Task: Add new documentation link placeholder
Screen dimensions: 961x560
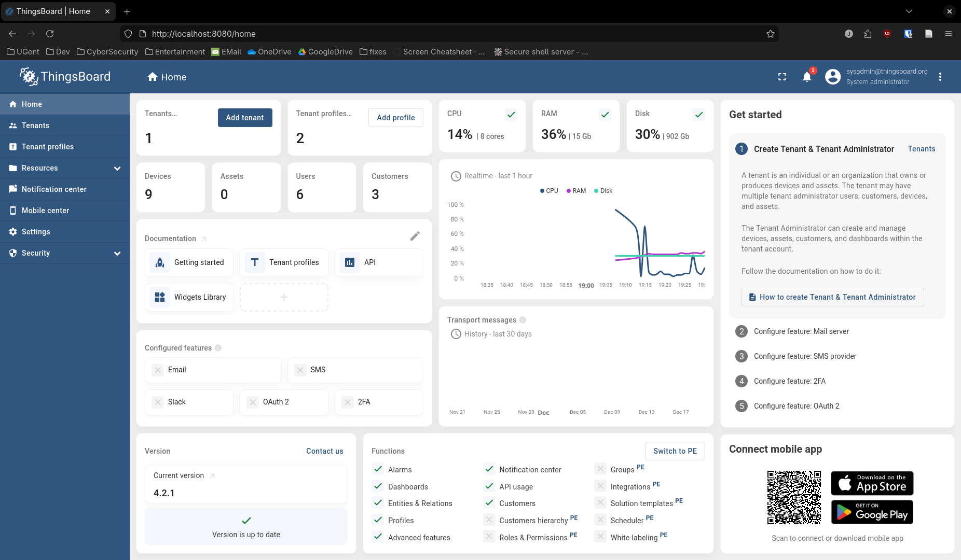Action: [284, 297]
